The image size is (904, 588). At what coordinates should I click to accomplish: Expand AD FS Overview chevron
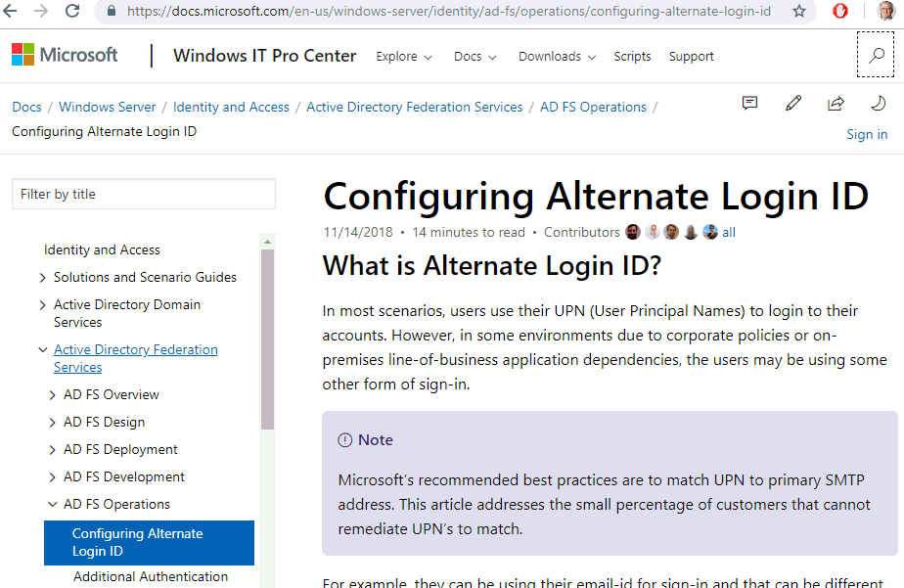[52, 395]
